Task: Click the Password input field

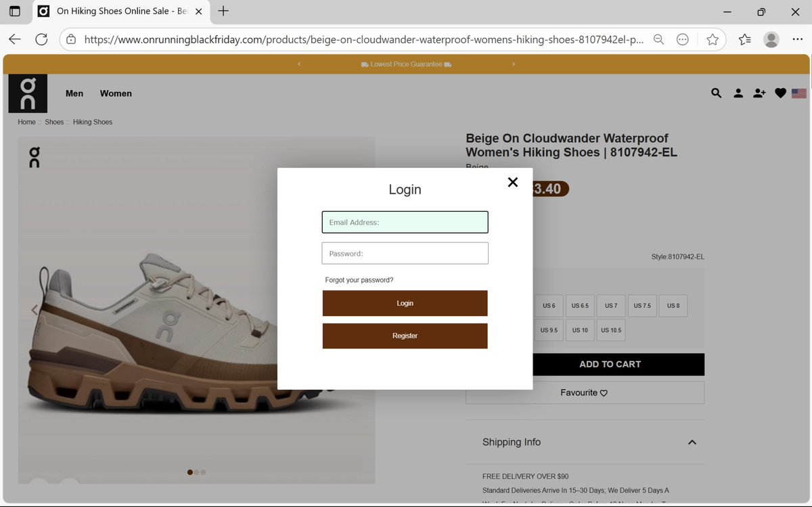Action: pos(405,253)
